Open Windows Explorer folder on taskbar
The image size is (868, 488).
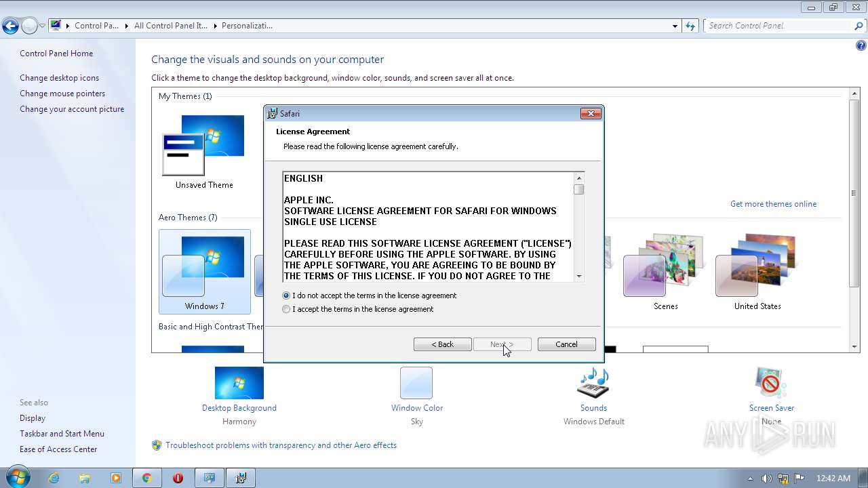click(85, 478)
